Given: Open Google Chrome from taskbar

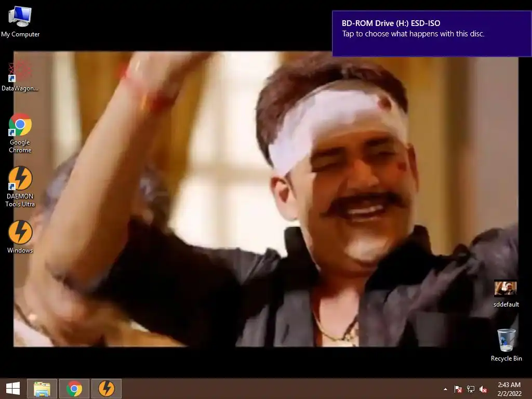Looking at the screenshot, I should (74, 389).
